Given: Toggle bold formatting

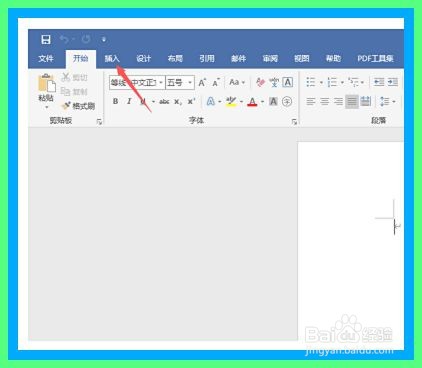Looking at the screenshot, I should click(115, 101).
